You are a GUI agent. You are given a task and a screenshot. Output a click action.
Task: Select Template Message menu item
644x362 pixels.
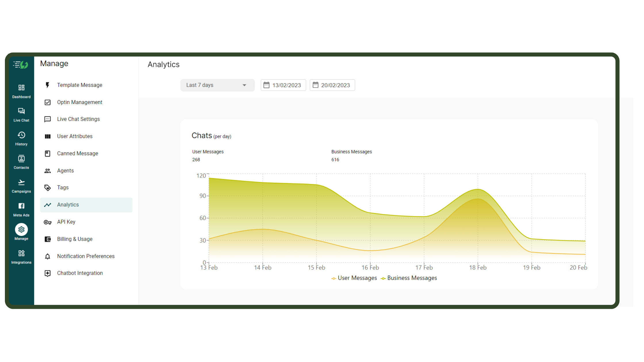coord(80,85)
